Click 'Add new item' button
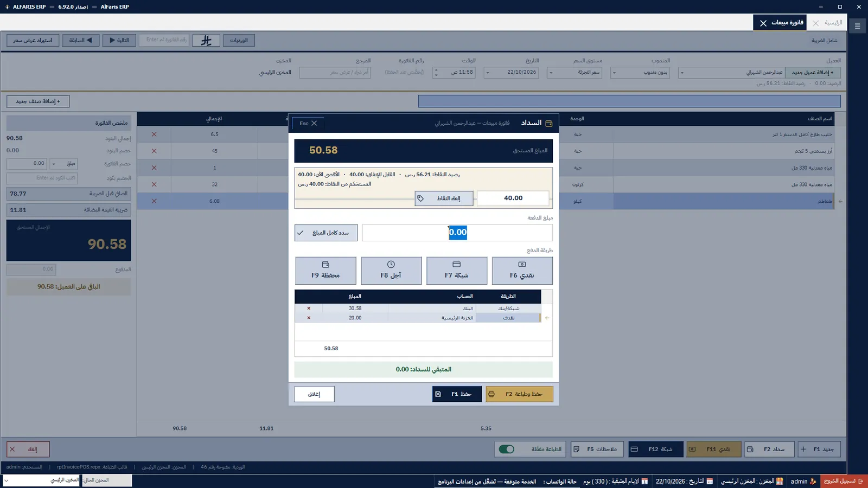Screen dimensions: 868x488 [x=38, y=101]
